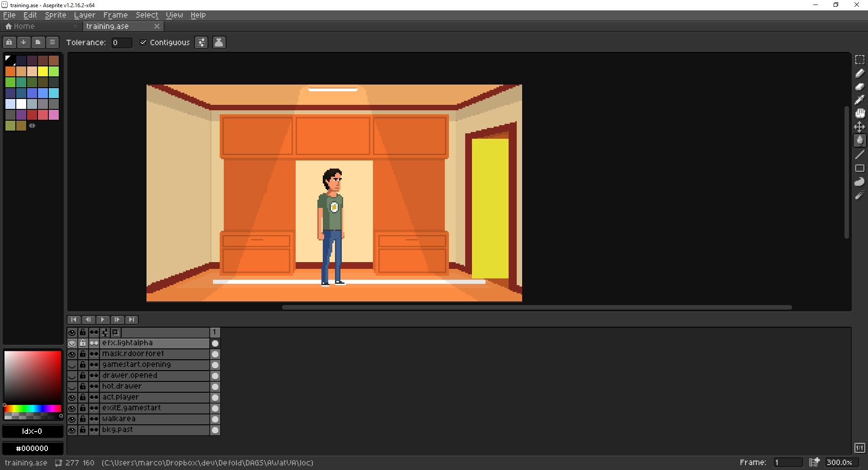The image size is (868, 470).
Task: Select the Eraser tool
Action: (x=859, y=87)
